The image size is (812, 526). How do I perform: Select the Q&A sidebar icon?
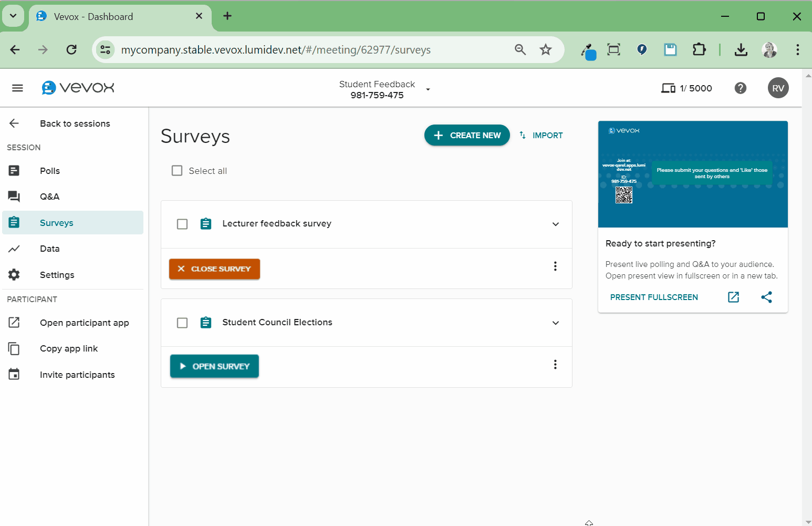point(14,197)
